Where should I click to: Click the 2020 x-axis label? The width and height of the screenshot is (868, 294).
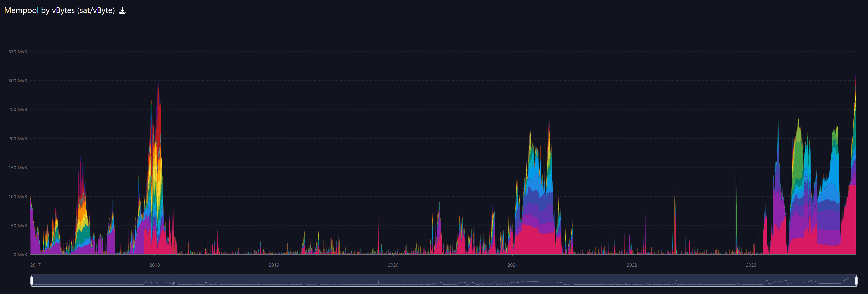point(393,265)
